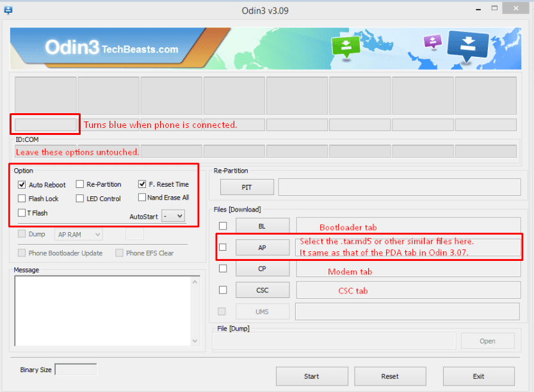The image size is (534, 392).
Task: Click Message box scroll down arrow
Action: click(195, 341)
